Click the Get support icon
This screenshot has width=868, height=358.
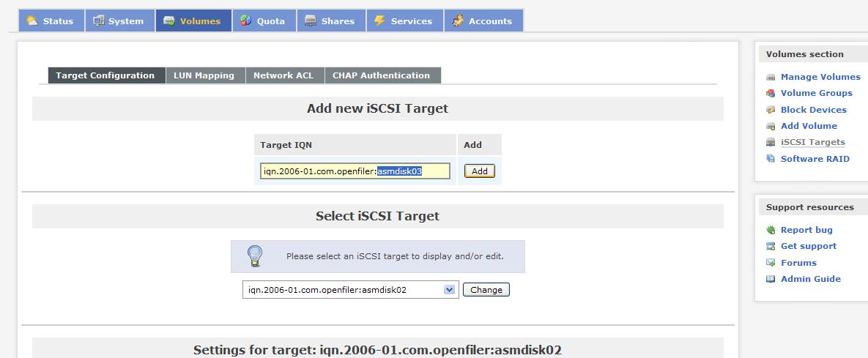[771, 246]
